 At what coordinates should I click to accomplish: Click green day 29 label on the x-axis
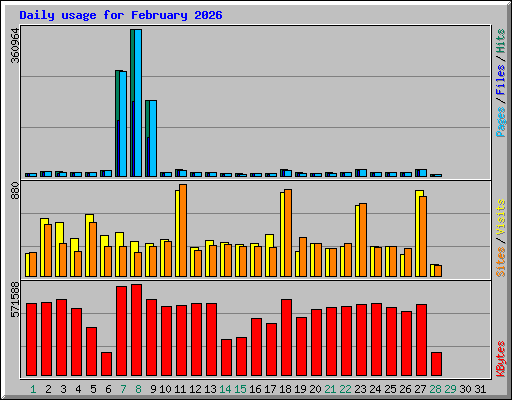[450, 389]
